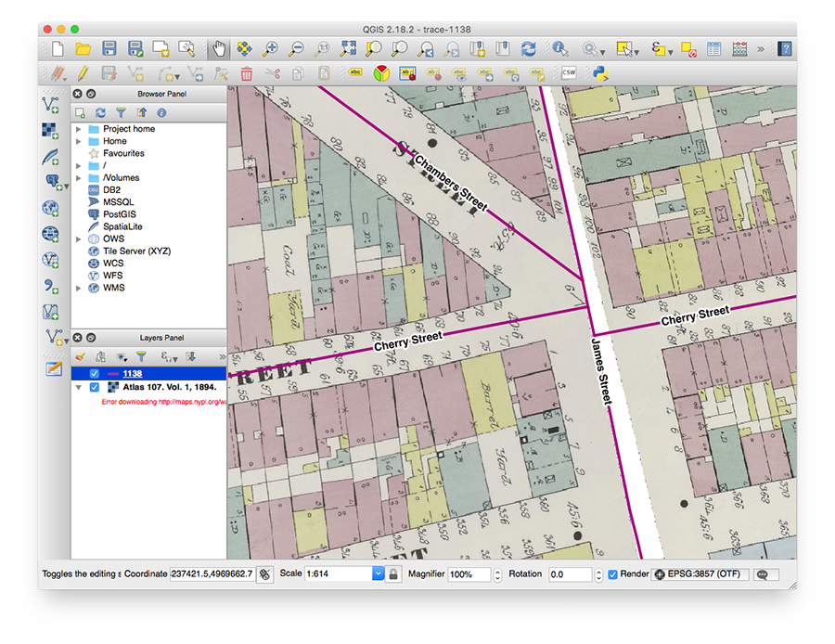Screen dimensions: 835x644
Task: Click Add Raster Layer checkerboard icon
Action: pyautogui.click(x=51, y=131)
